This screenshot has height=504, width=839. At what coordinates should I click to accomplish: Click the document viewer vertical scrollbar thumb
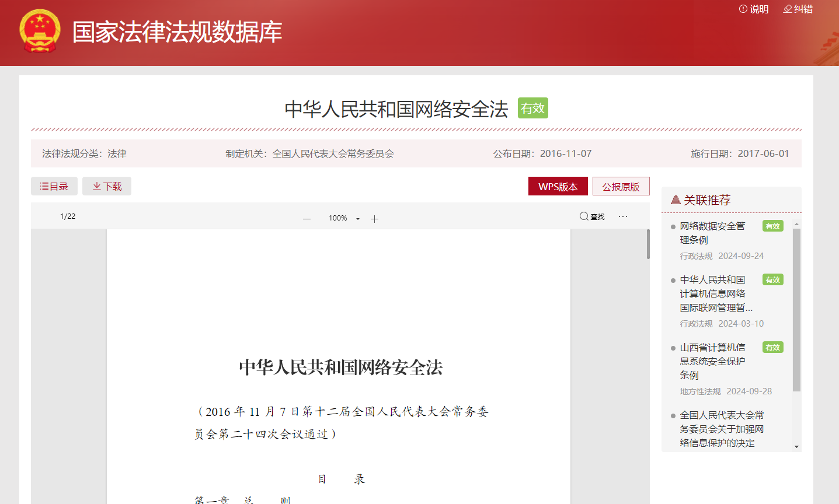pos(647,244)
